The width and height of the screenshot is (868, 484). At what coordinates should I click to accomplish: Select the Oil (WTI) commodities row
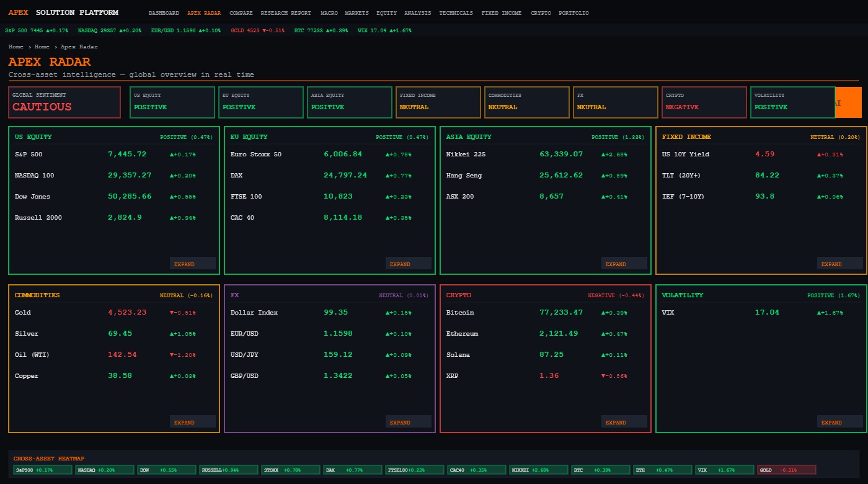pos(114,355)
